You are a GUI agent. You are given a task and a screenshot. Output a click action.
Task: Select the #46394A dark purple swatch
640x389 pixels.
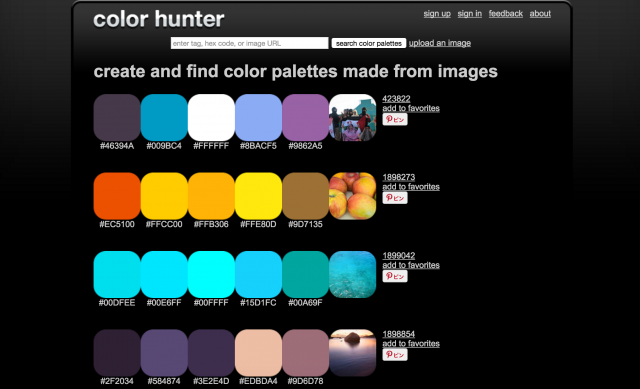click(x=117, y=118)
